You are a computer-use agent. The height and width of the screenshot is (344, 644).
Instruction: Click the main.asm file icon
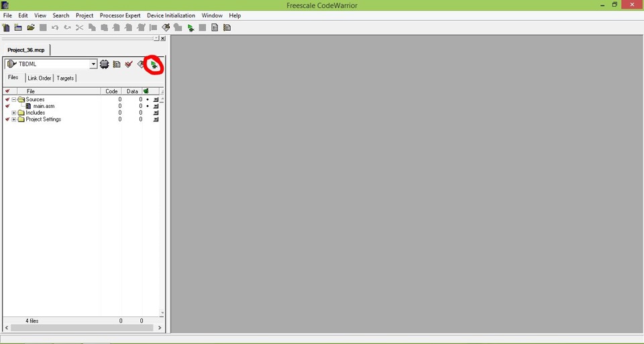click(28, 106)
